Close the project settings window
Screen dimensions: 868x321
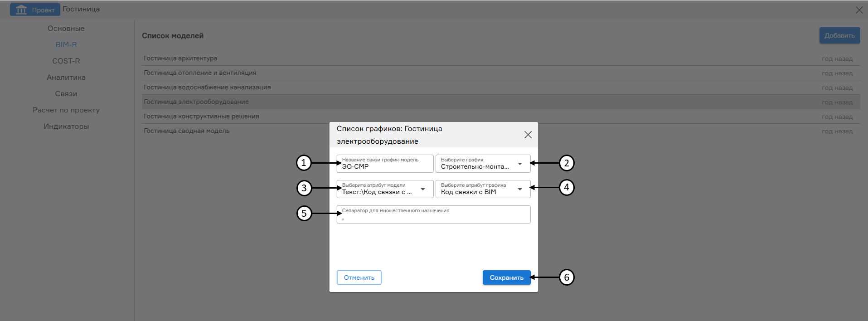point(859,10)
